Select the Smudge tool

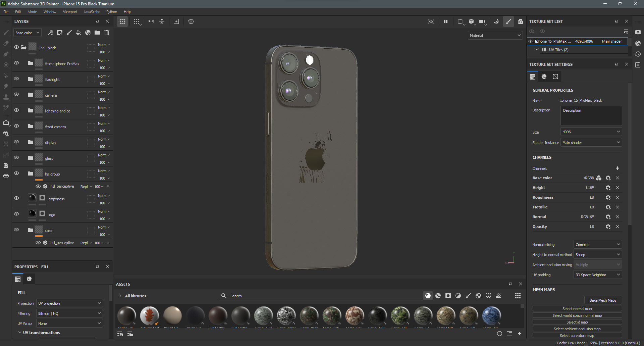click(x=6, y=86)
